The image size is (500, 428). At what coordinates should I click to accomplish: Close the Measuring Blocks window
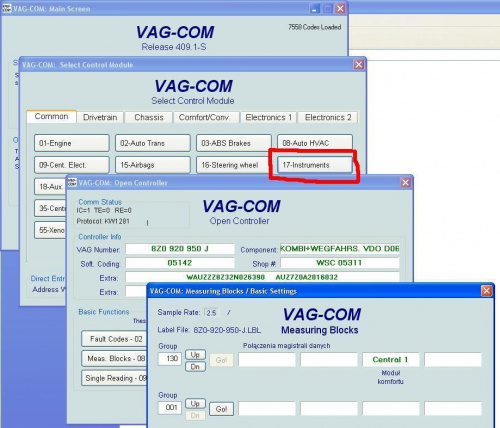pos(486,291)
